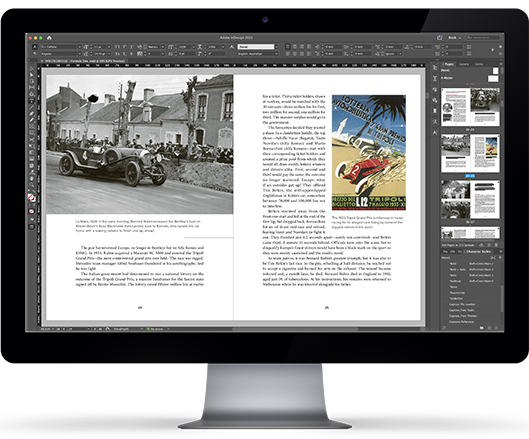
Task: Click the new character style icon
Action: click(x=489, y=328)
